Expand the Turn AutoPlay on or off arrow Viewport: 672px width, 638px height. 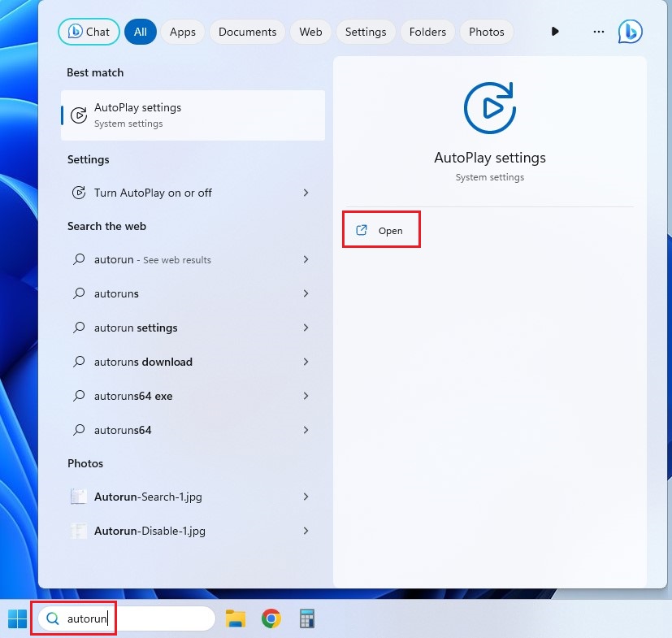(306, 193)
